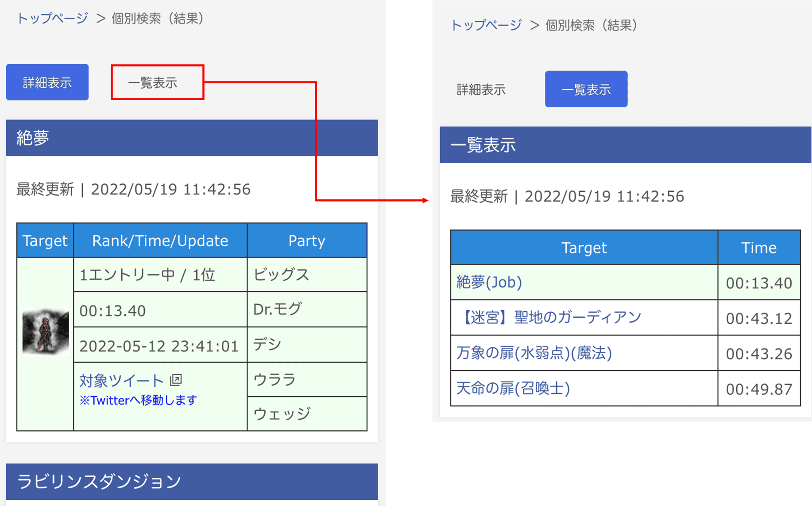Image resolution: width=812 pixels, height=506 pixels.
Task: Click the Party column header
Action: pyautogui.click(x=306, y=241)
